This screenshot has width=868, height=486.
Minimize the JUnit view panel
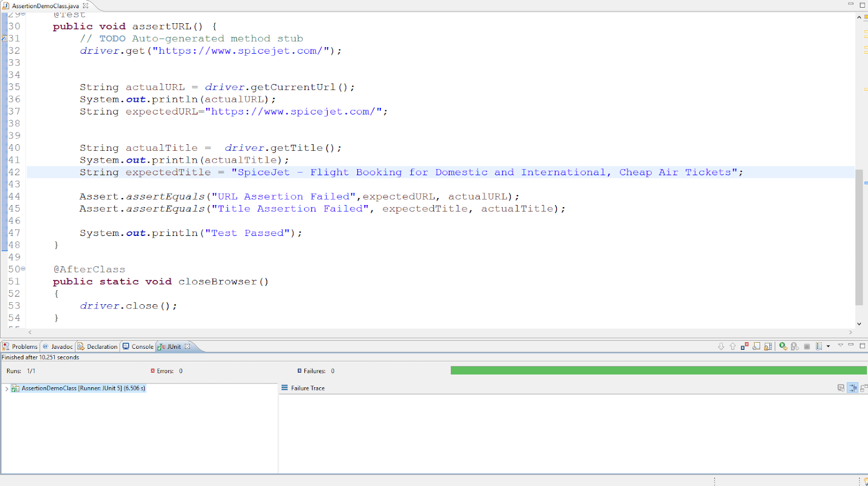click(851, 345)
